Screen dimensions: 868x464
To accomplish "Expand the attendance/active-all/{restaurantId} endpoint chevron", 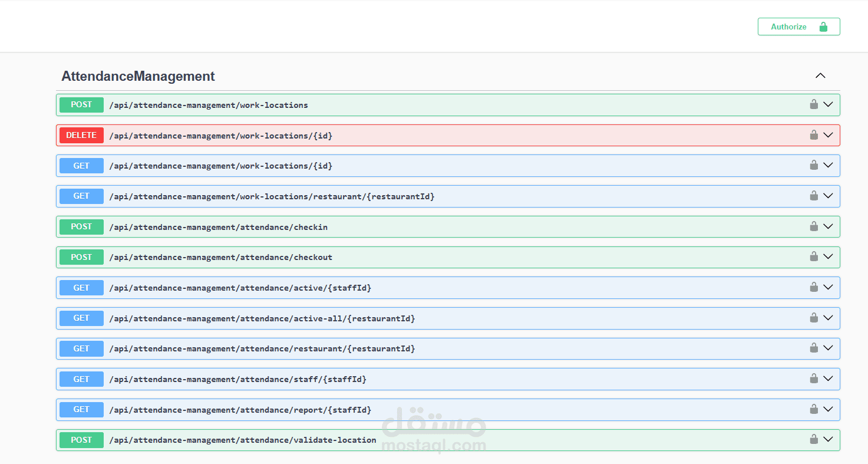I will point(828,318).
